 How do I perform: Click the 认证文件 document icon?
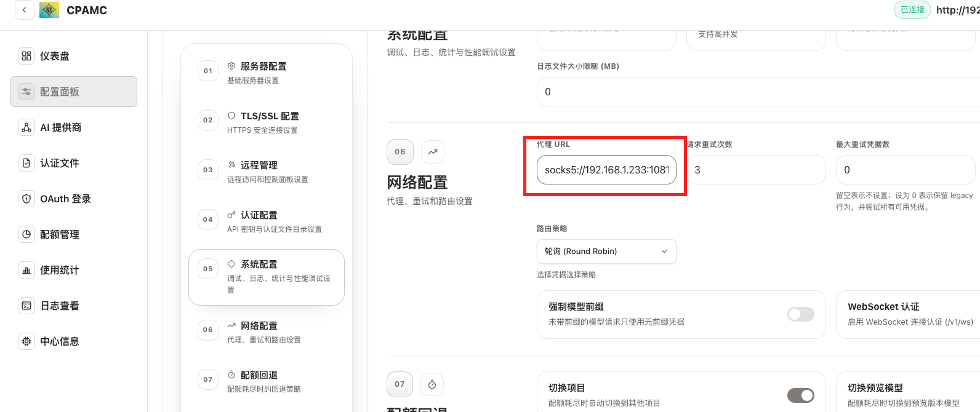[26, 163]
